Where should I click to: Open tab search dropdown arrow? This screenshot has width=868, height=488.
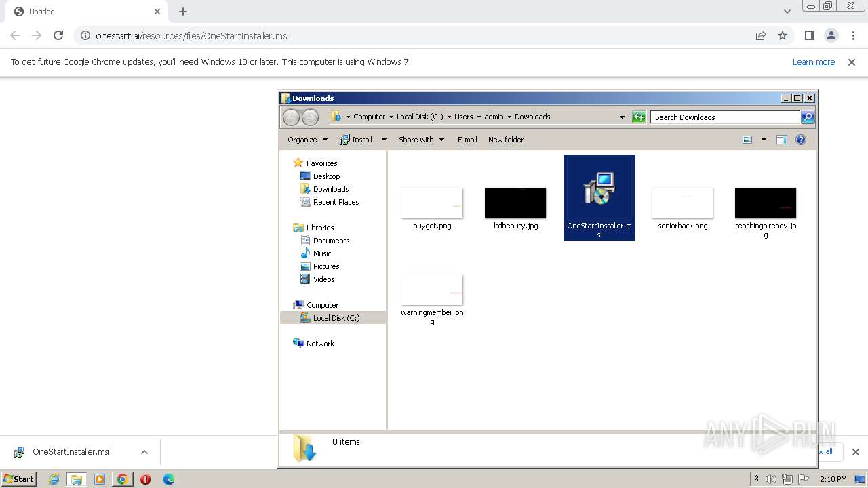[787, 12]
